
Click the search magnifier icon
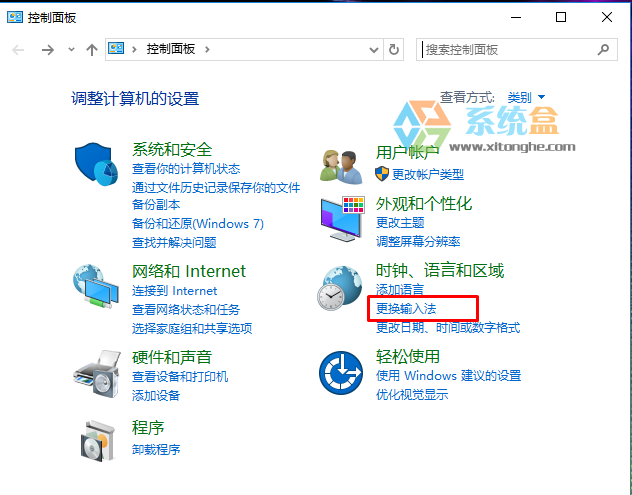point(603,49)
